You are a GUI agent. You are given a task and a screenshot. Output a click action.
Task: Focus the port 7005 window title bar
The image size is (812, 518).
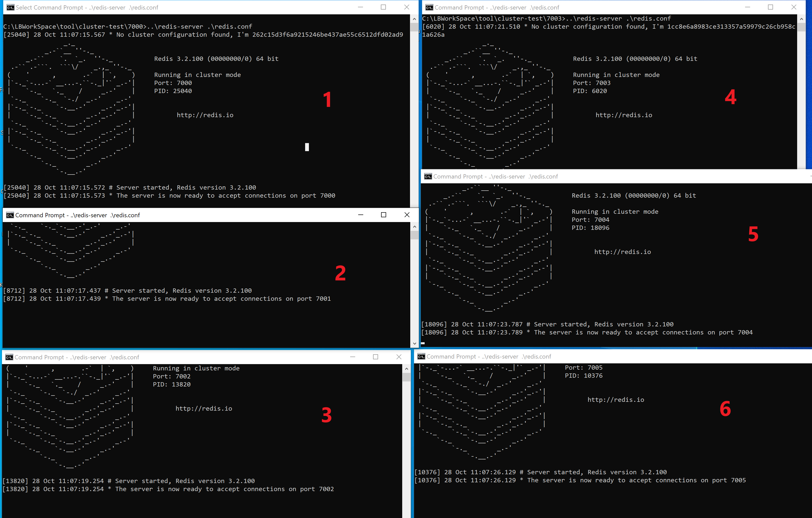coord(641,356)
